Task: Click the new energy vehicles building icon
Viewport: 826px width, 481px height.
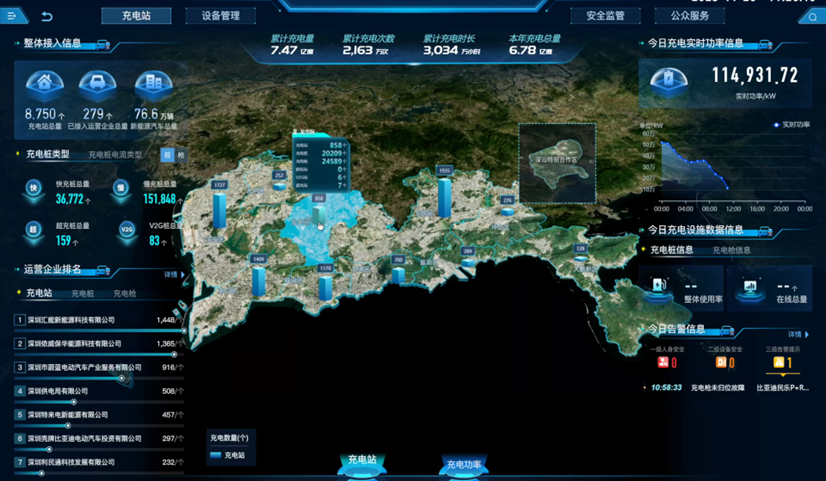Action: [153, 85]
